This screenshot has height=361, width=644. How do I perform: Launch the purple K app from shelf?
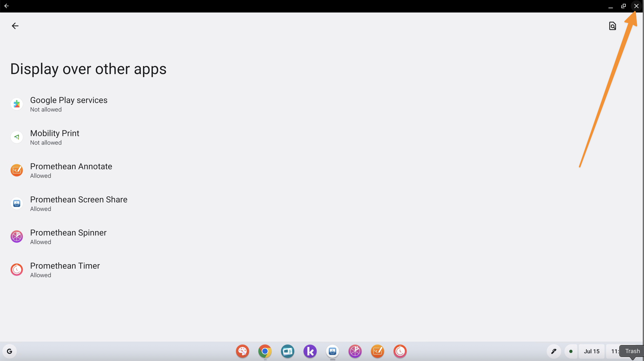pos(310,351)
